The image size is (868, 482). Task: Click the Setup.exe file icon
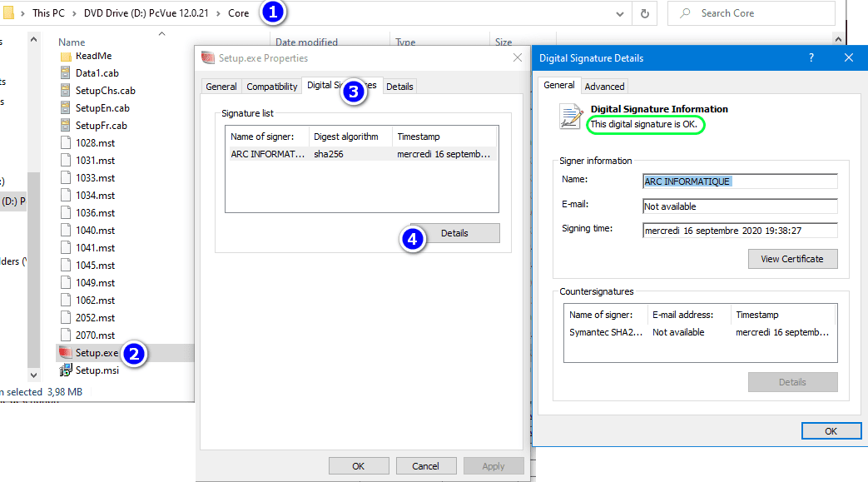[65, 353]
